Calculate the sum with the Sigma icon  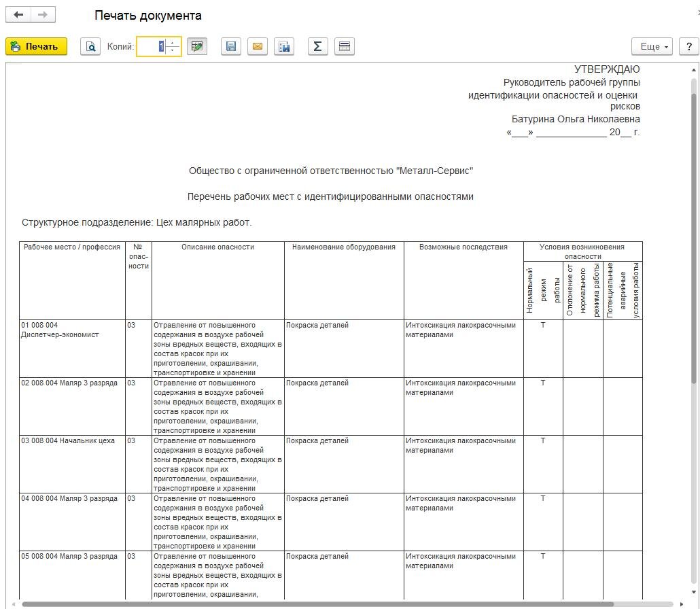tap(318, 46)
